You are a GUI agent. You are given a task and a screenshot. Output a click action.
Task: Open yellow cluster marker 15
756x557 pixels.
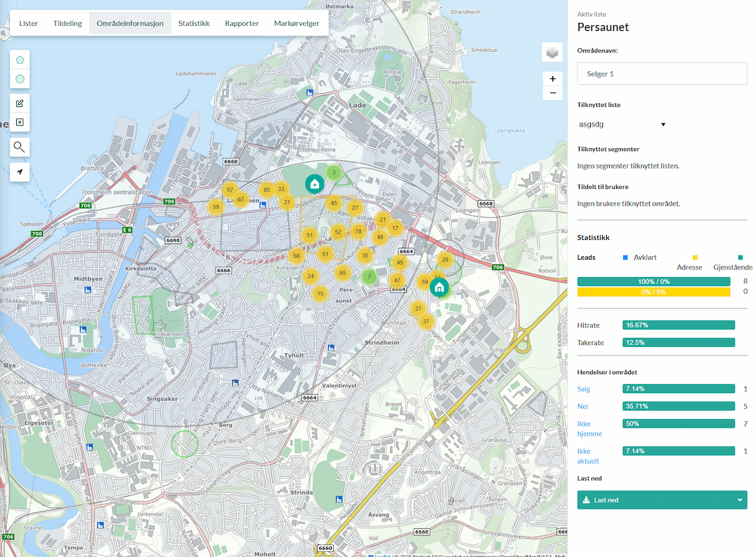point(320,293)
